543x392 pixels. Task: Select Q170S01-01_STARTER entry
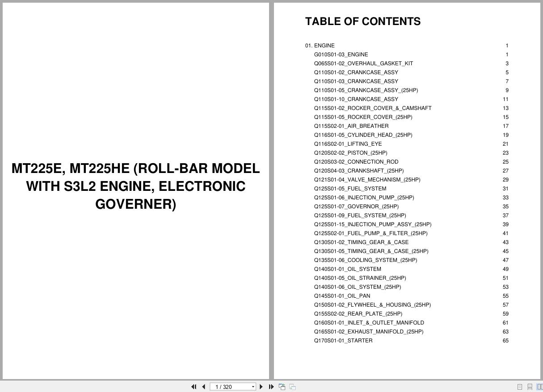[343, 341]
